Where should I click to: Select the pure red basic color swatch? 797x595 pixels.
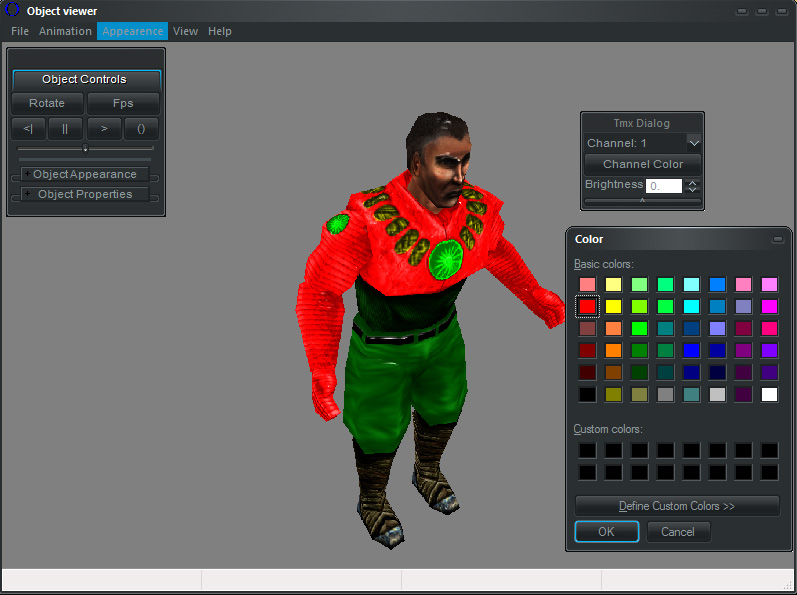click(x=587, y=306)
